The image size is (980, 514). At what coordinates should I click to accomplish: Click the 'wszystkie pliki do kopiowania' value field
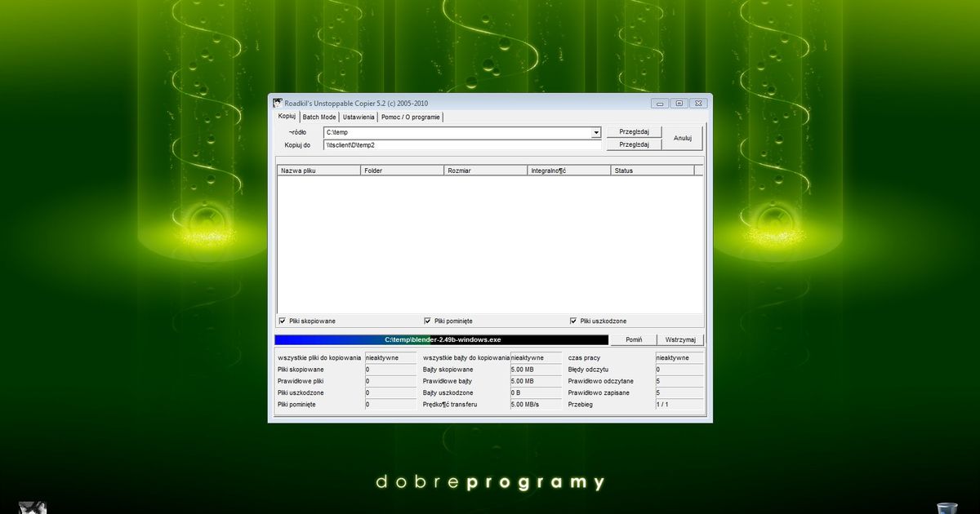[390, 357]
